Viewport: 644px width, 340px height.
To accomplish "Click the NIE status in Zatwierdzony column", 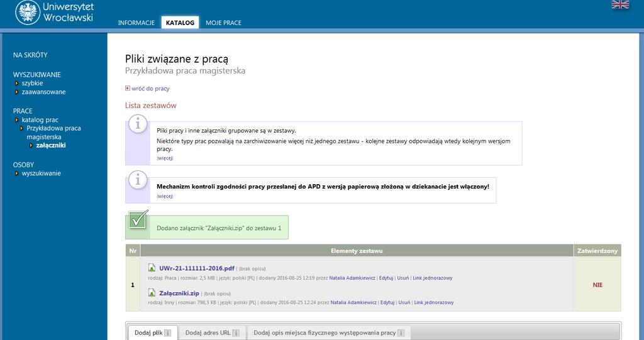I will click(x=597, y=285).
